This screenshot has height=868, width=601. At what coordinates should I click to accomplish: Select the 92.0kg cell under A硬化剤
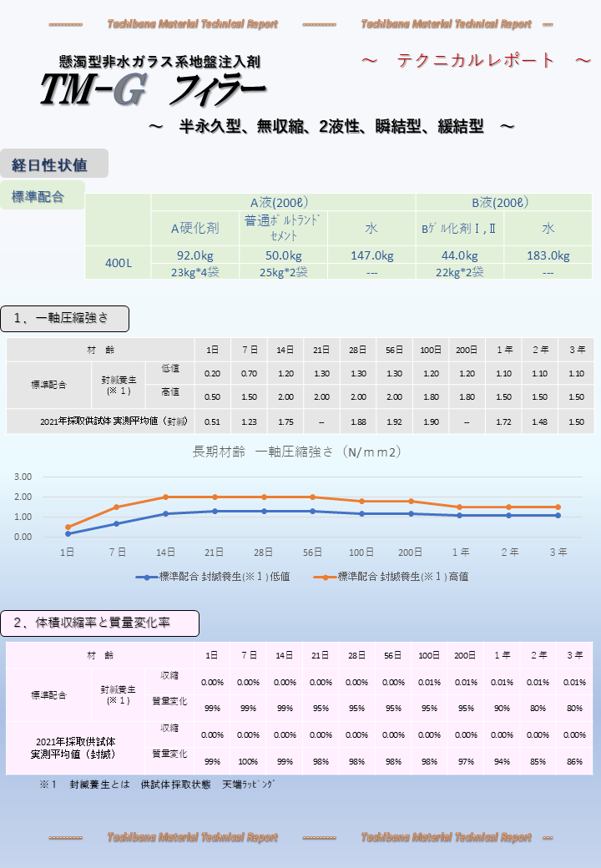point(194,255)
